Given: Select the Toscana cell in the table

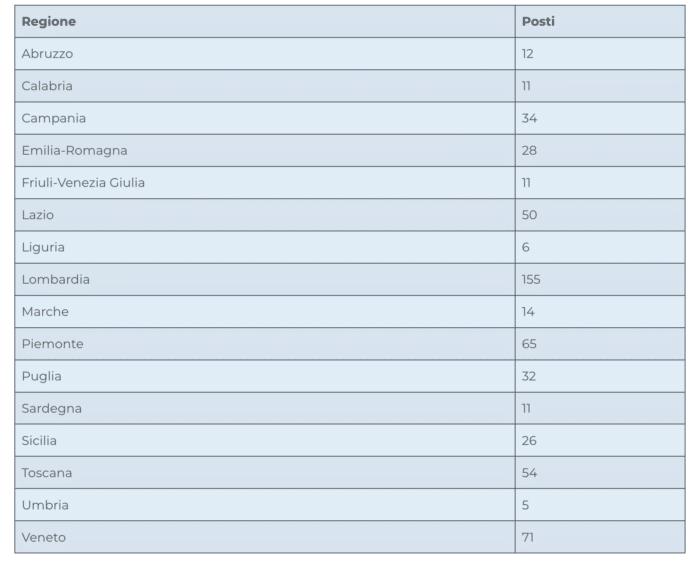Looking at the screenshot, I should (x=47, y=472).
